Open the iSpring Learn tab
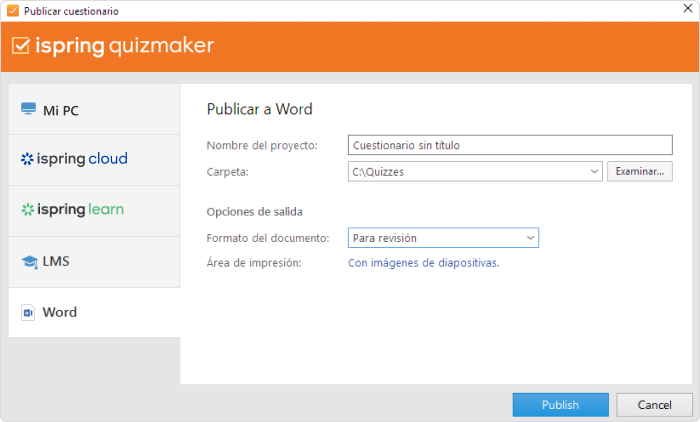 tap(94, 211)
